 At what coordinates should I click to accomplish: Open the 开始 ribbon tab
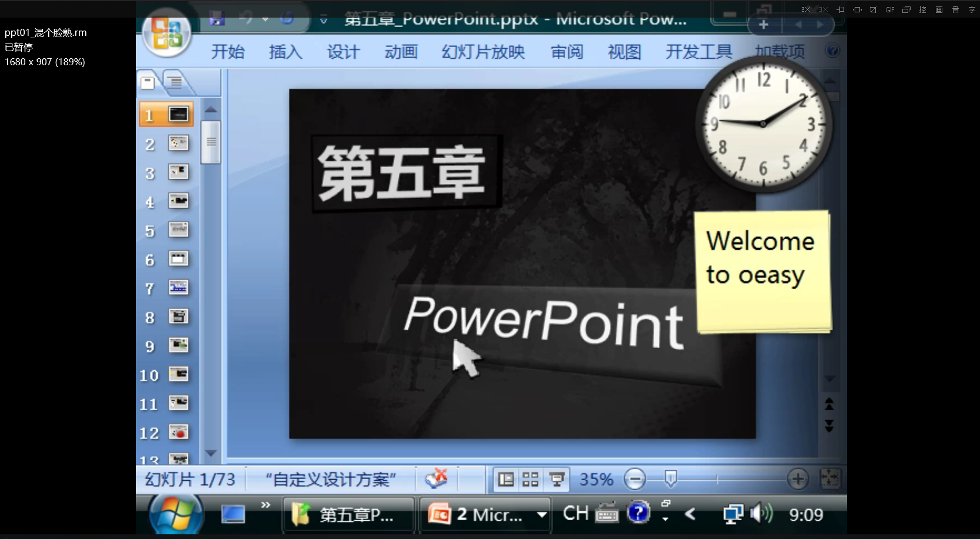point(228,52)
